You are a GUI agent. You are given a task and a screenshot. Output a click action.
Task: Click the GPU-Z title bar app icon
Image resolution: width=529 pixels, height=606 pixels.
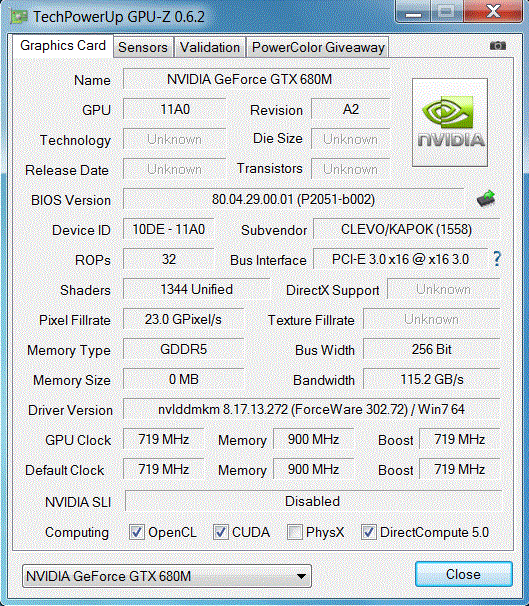pyautogui.click(x=19, y=17)
